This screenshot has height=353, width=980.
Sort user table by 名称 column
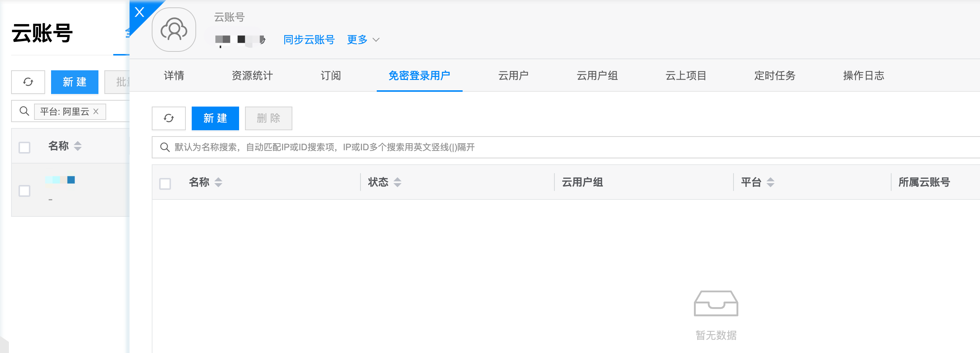point(218,182)
